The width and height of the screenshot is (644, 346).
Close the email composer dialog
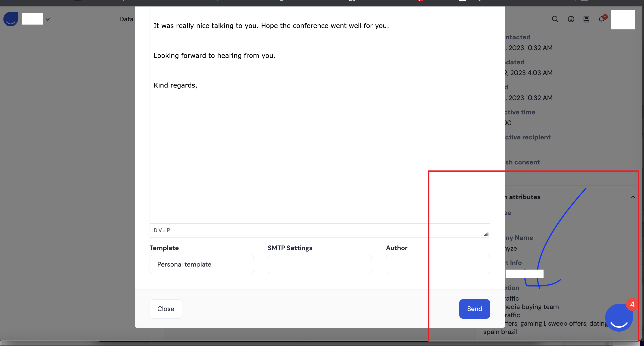point(166,309)
